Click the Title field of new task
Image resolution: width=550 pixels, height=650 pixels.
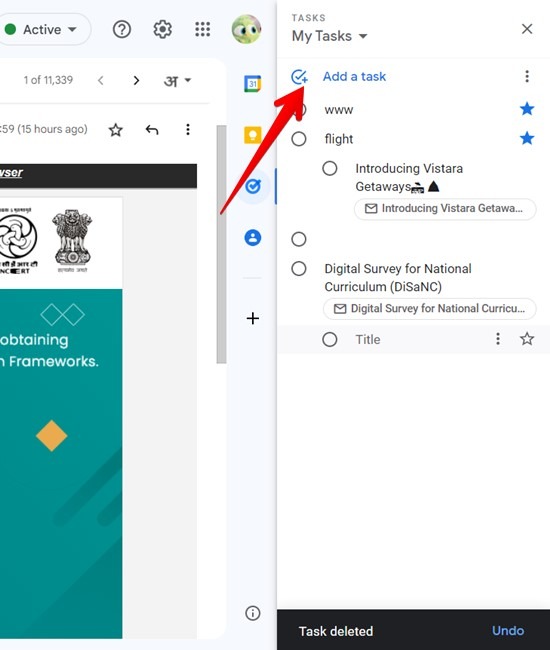[368, 340]
